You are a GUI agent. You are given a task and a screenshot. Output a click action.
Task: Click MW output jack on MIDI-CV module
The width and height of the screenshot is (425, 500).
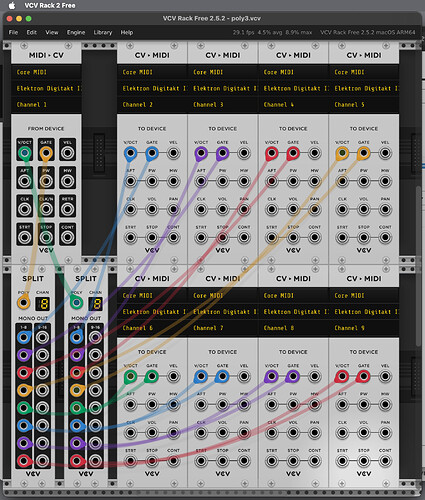click(x=68, y=181)
